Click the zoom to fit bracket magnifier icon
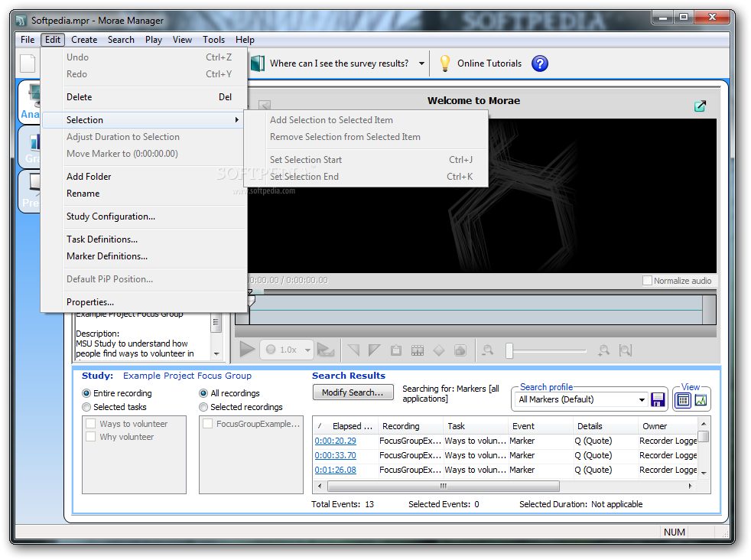 coord(625,350)
